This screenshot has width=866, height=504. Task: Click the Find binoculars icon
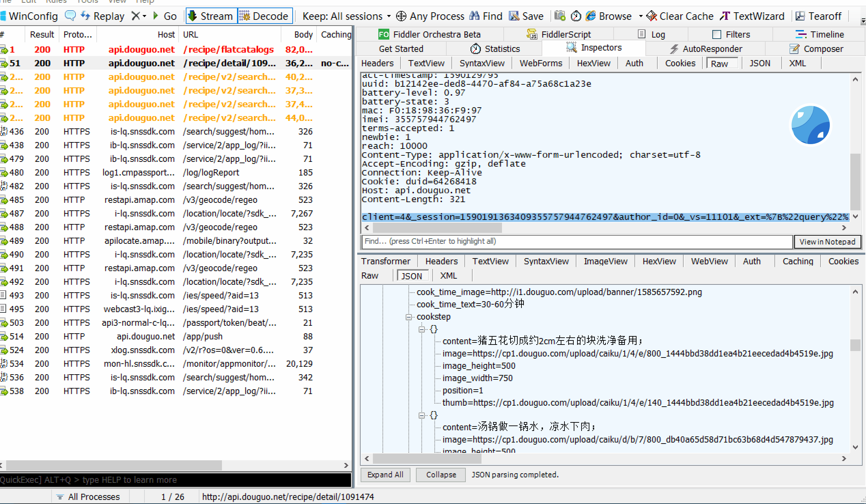[x=475, y=16]
